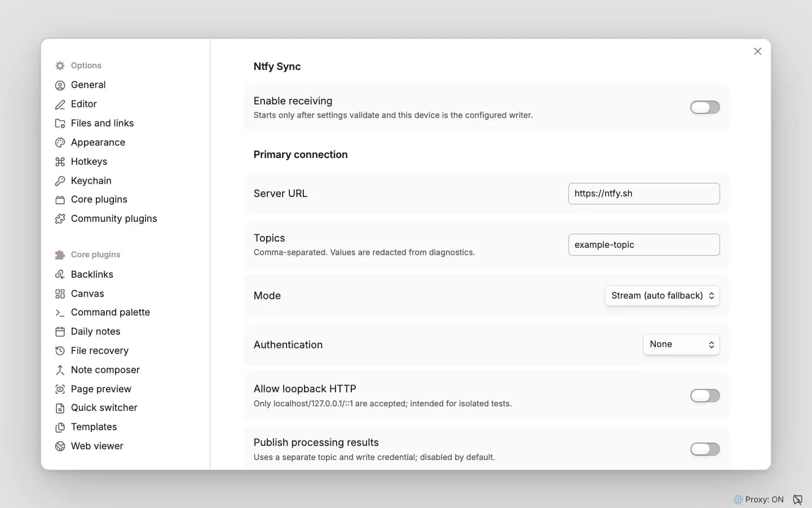Click the Proxy: ON status text
Screen dimensions: 812x508
click(764, 500)
